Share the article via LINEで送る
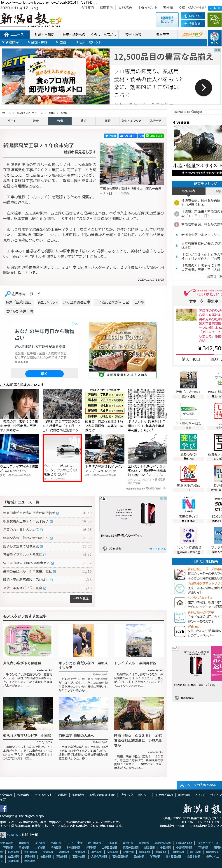222x868 pixels. 154,136
